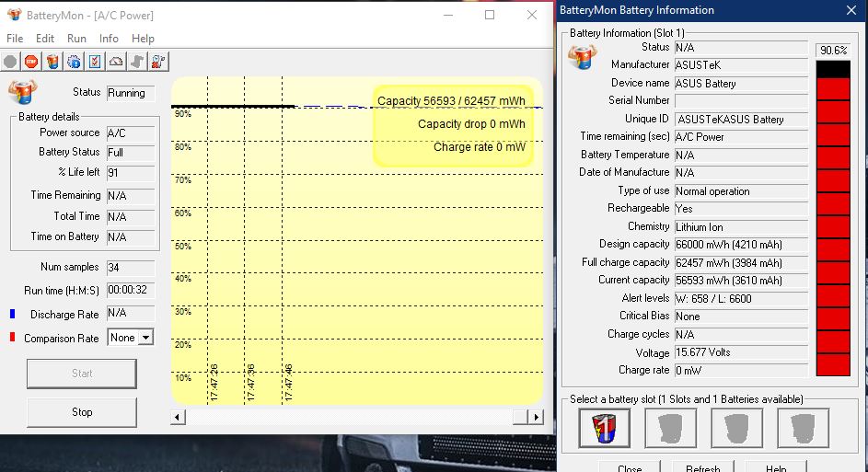Click Refresh in the Battery Information window
Image resolution: width=868 pixels, height=472 pixels.
(x=703, y=466)
